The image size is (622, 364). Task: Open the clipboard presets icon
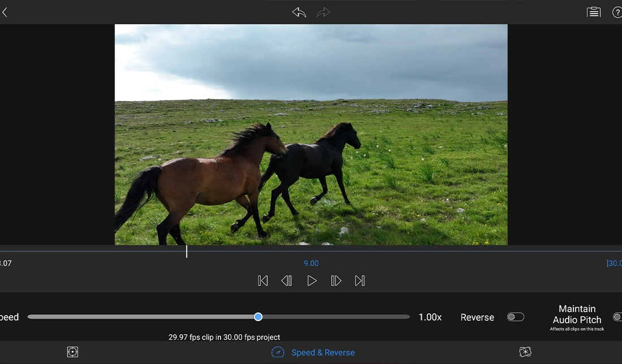click(593, 12)
